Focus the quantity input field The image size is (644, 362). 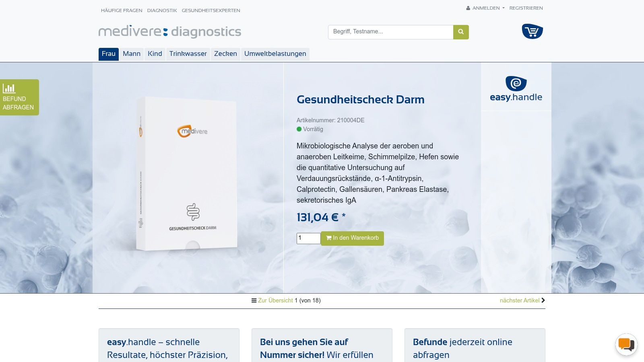[308, 238]
